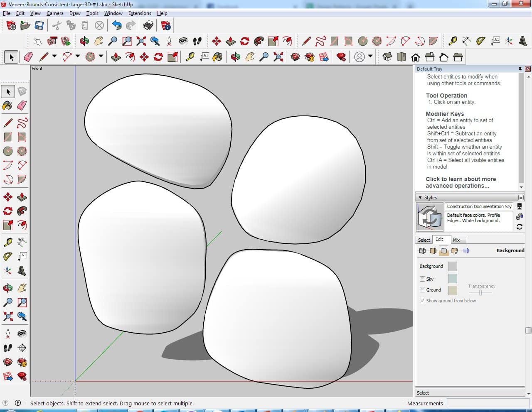Collapse the Styles panel expander
Screen dimensions: 532x412
(x=420, y=198)
